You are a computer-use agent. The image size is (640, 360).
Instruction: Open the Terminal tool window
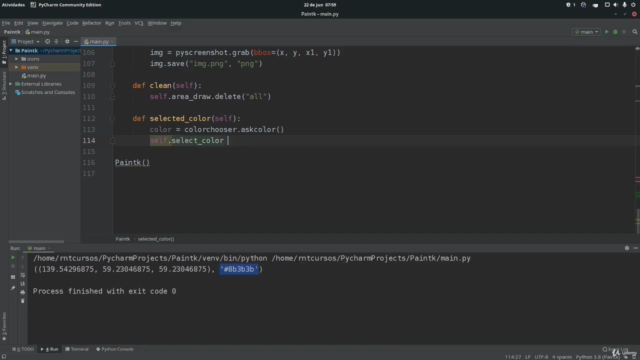pos(77,349)
